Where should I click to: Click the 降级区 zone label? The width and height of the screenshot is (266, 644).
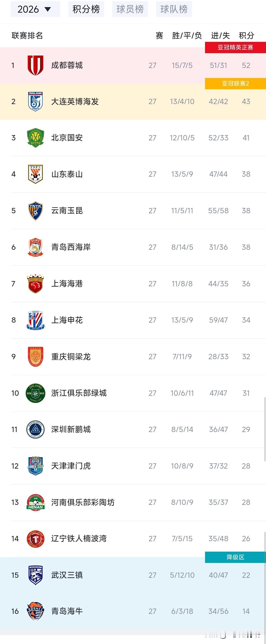[235, 557]
